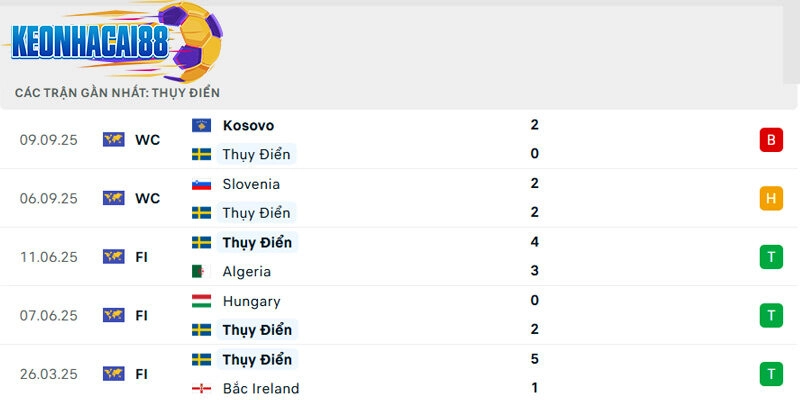Screen dimensions: 800x400
Task: Open the Hungary team link
Action: pyautogui.click(x=252, y=301)
